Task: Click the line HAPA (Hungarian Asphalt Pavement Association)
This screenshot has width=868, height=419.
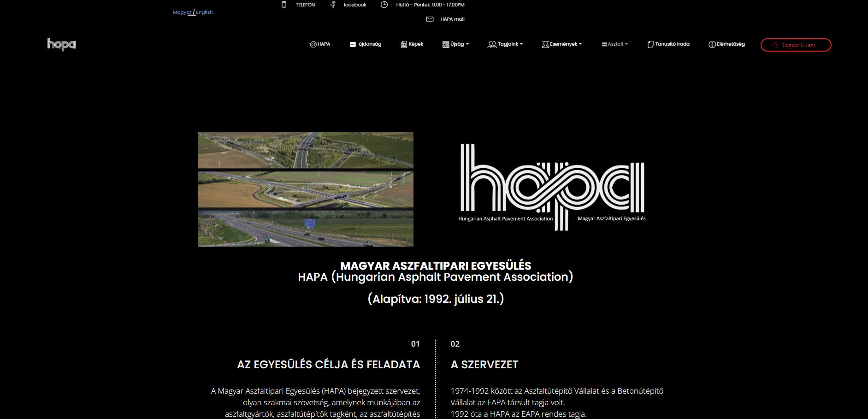Action: (x=436, y=277)
